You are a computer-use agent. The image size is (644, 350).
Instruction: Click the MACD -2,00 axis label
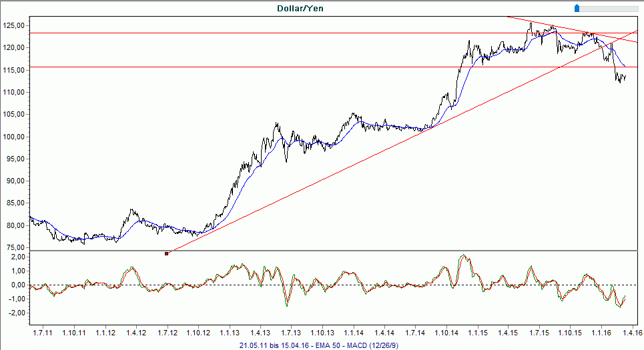(16, 313)
